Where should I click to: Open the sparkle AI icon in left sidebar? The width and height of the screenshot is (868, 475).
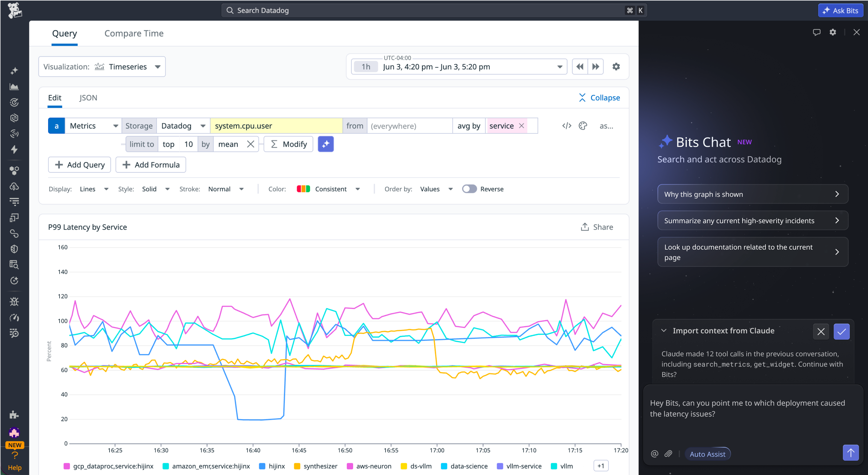(x=14, y=71)
